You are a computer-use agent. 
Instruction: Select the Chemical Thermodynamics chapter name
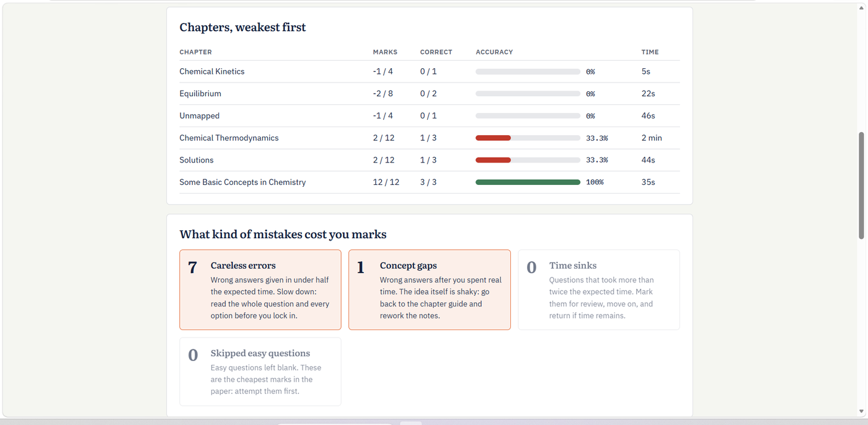pyautogui.click(x=229, y=138)
